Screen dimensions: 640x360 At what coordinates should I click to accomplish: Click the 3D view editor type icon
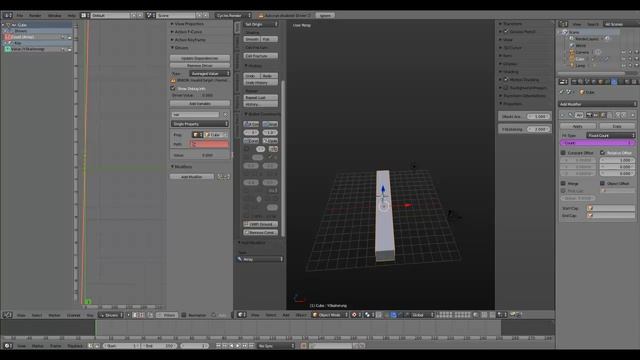click(241, 315)
